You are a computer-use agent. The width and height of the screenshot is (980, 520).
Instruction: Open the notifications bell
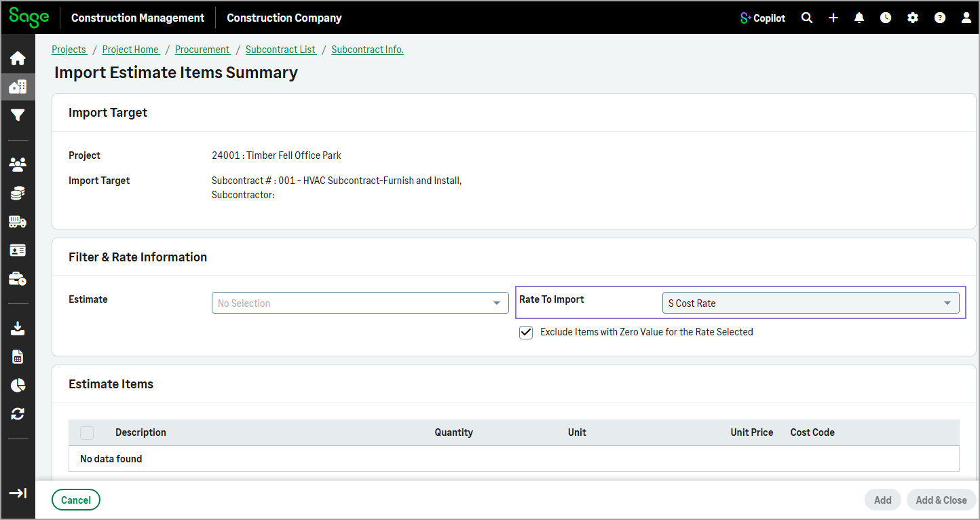coord(859,18)
